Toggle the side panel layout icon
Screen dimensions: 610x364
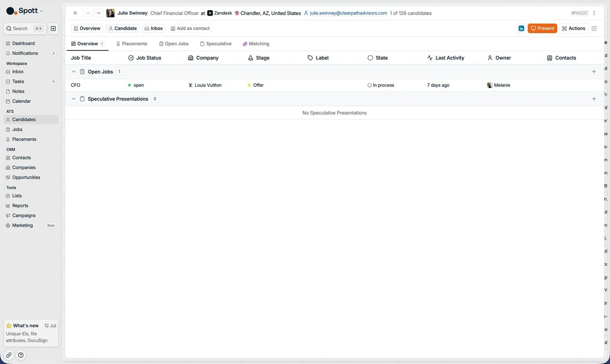(x=594, y=29)
